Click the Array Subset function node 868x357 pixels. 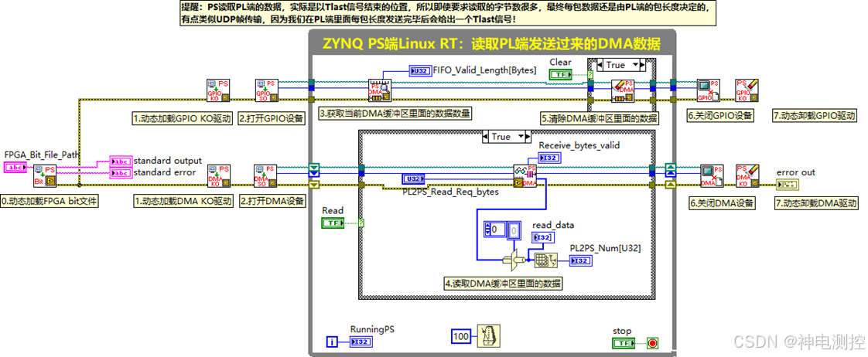(513, 260)
